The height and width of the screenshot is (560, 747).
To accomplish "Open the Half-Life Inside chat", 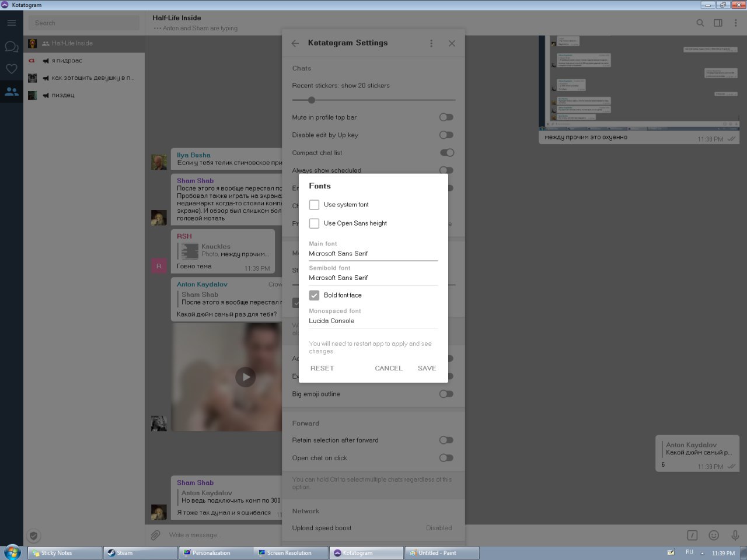I will 84,43.
